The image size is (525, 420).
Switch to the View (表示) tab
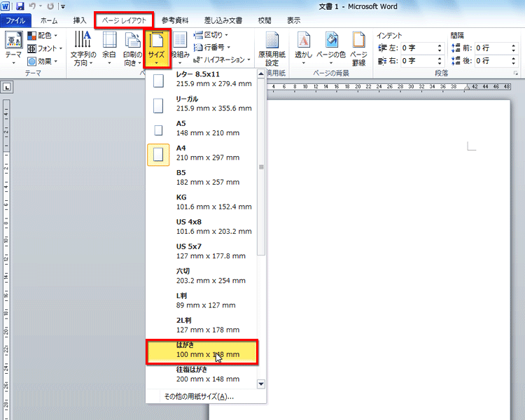293,20
